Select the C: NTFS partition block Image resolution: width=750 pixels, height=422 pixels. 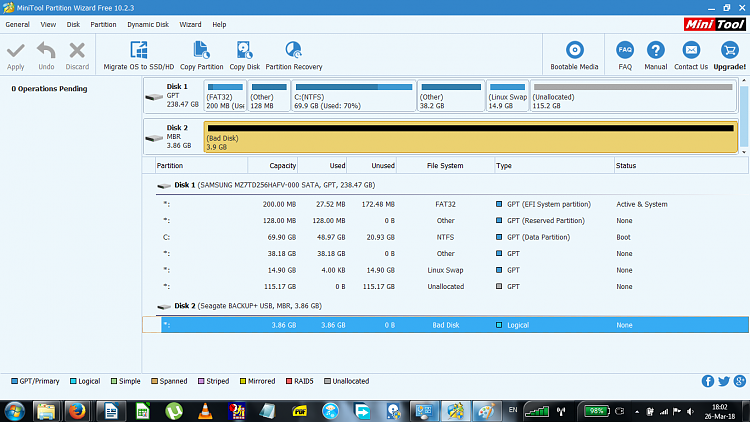point(353,96)
